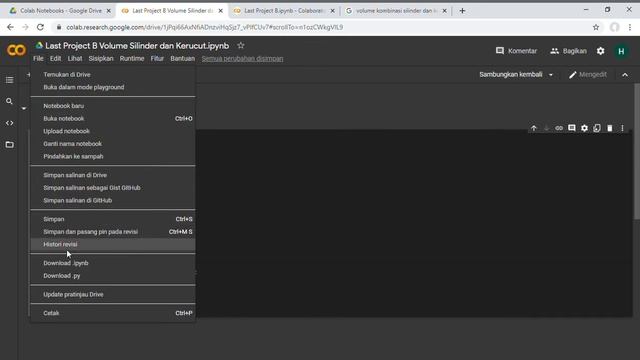Switch to Colab Notebooks Google Drive tab
Viewport: 640px width, 360px height.
[x=60, y=11]
